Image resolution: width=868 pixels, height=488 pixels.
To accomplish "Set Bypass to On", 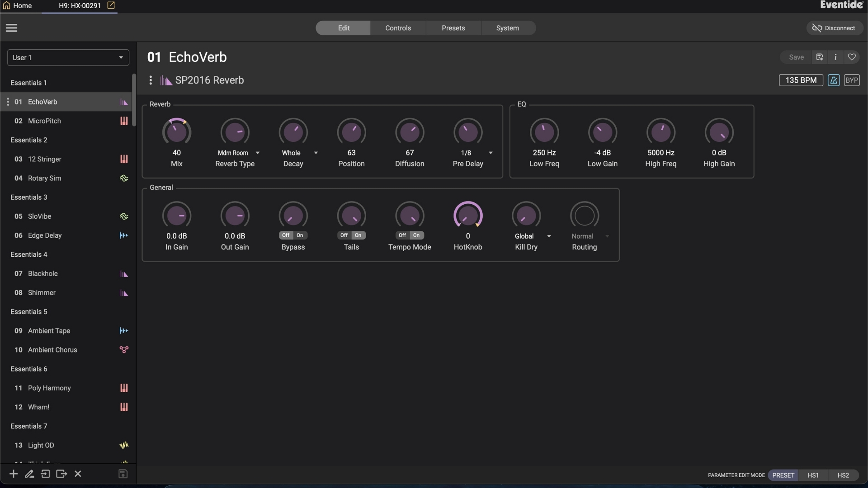I will point(300,235).
